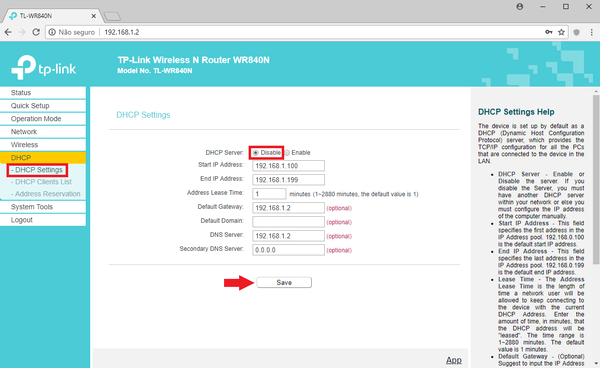Maximize the browser window
Image resolution: width=600 pixels, height=368 pixels.
(x=566, y=7)
